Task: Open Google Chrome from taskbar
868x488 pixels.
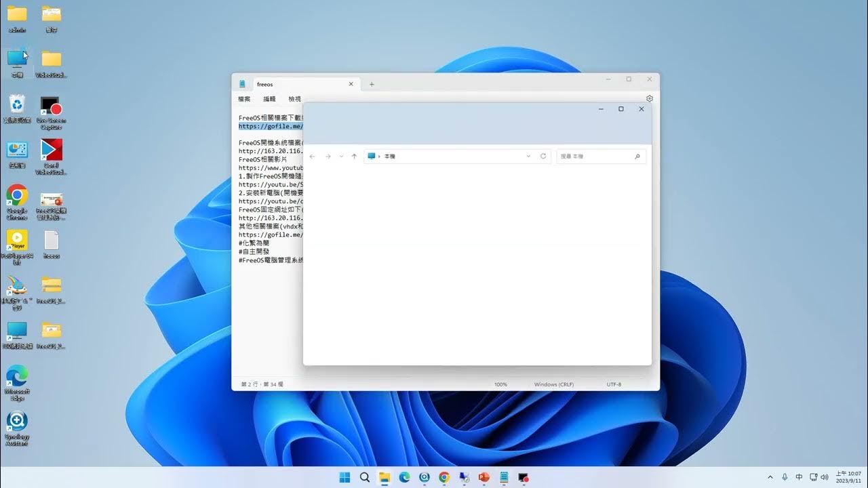Action: coord(444,477)
